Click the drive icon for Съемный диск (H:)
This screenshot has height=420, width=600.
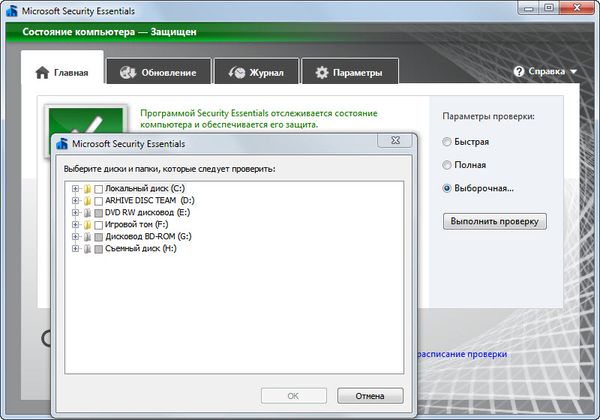(88, 249)
